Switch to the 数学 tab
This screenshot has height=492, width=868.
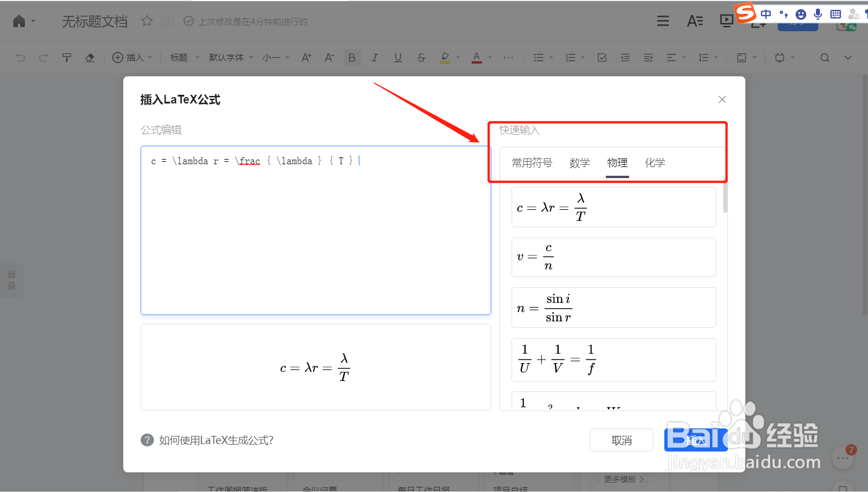(579, 163)
